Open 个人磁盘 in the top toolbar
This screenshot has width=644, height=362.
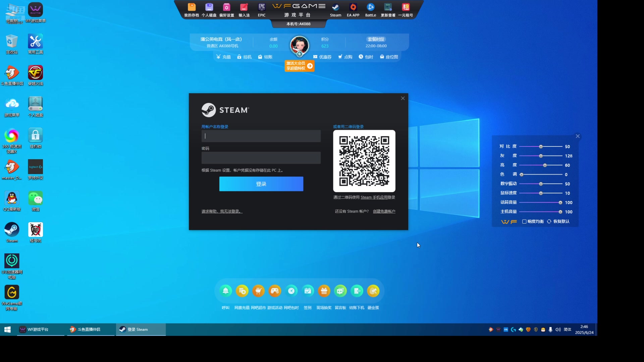click(209, 10)
